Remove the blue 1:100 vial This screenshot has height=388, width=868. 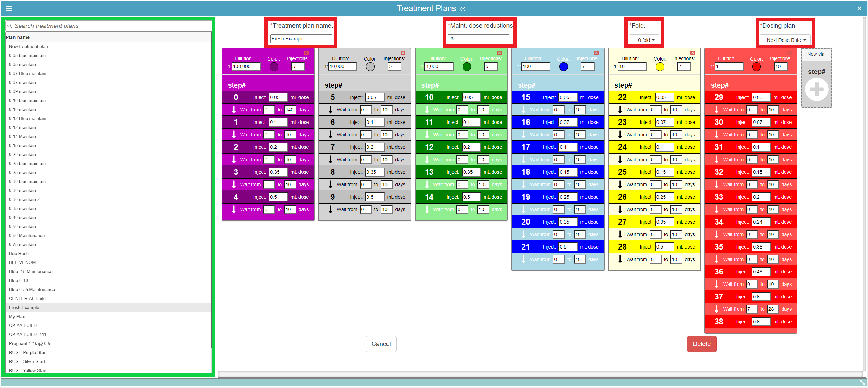click(596, 53)
